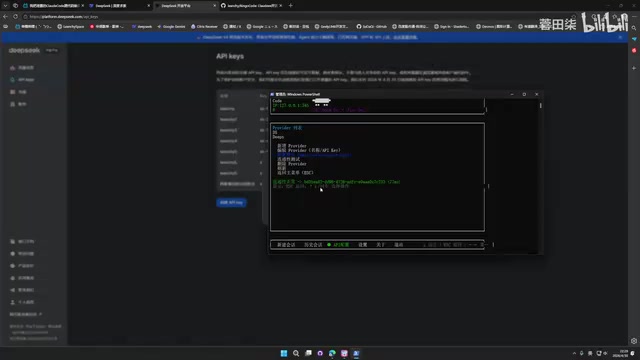
Task: Select 新建会话 in the PowerShell menu
Action: [x=286, y=245]
